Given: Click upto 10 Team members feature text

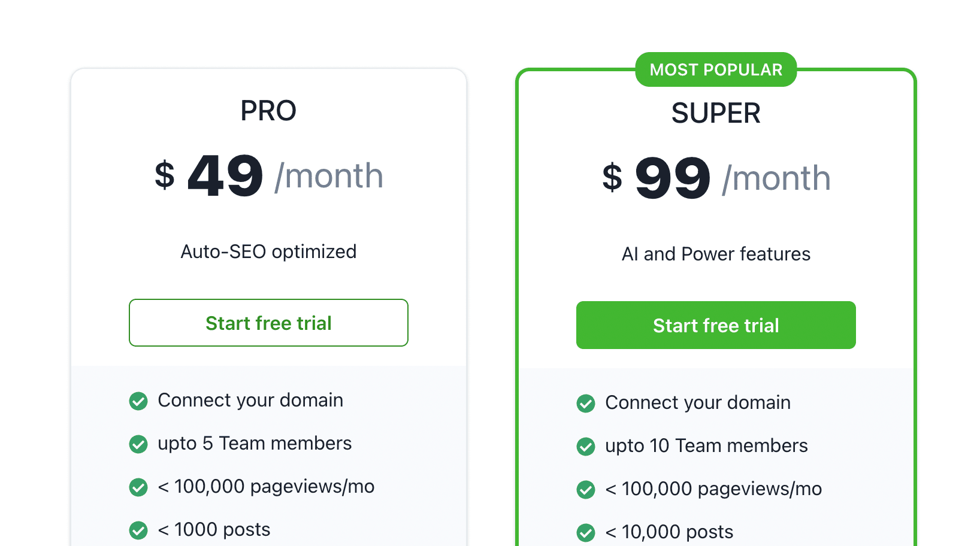Looking at the screenshot, I should pyautogui.click(x=706, y=445).
